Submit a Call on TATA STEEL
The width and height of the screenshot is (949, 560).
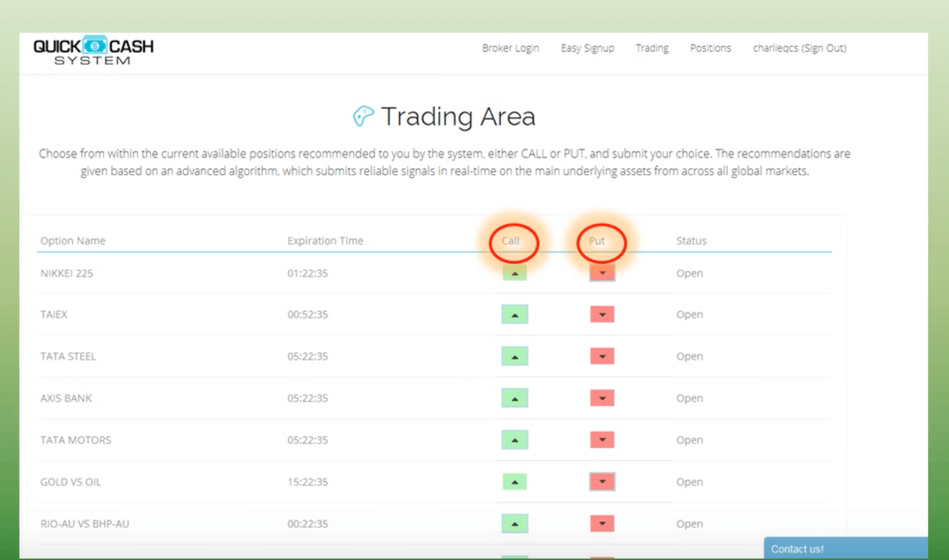pyautogui.click(x=515, y=357)
